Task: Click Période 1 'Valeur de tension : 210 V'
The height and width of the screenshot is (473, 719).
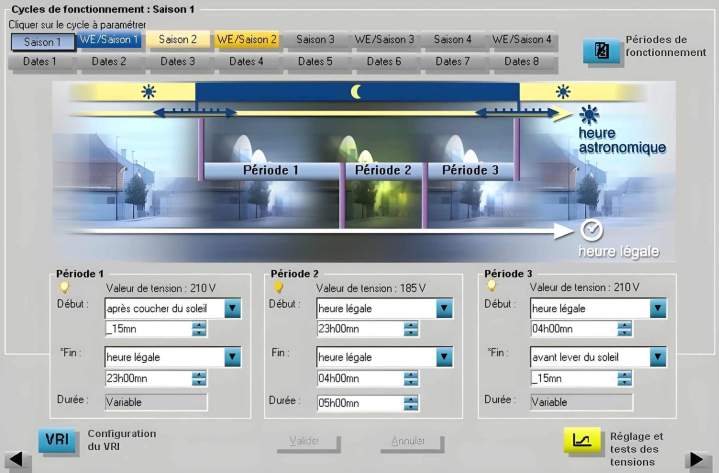Action: point(160,288)
